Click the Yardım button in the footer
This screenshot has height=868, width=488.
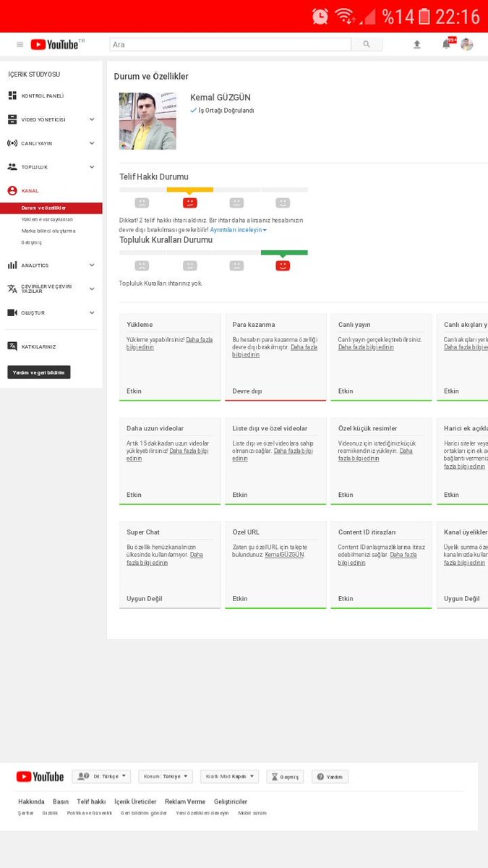tap(330, 776)
